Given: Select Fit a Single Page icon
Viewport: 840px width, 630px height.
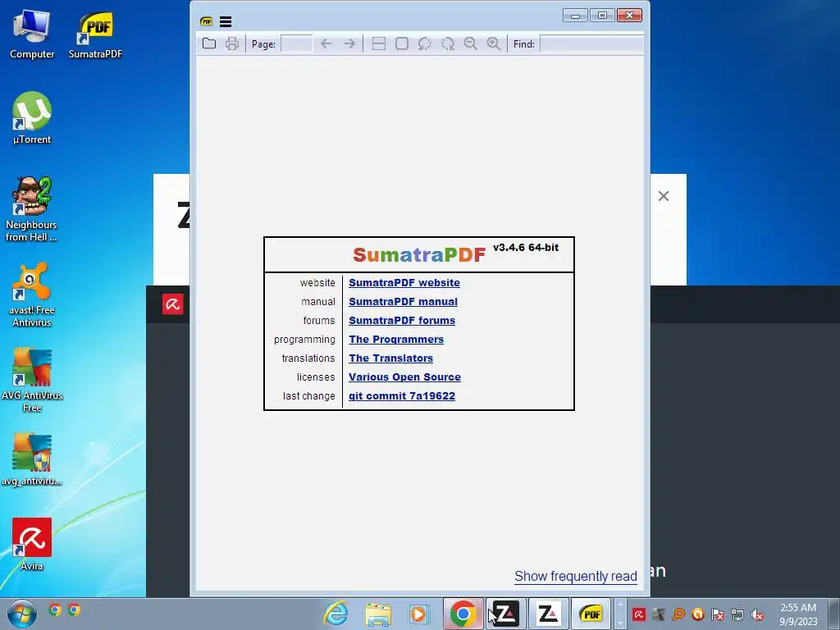Looking at the screenshot, I should pyautogui.click(x=402, y=44).
